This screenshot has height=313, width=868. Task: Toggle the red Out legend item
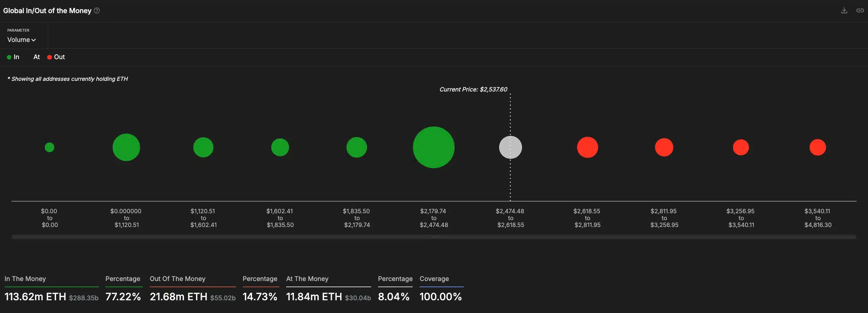pos(56,57)
